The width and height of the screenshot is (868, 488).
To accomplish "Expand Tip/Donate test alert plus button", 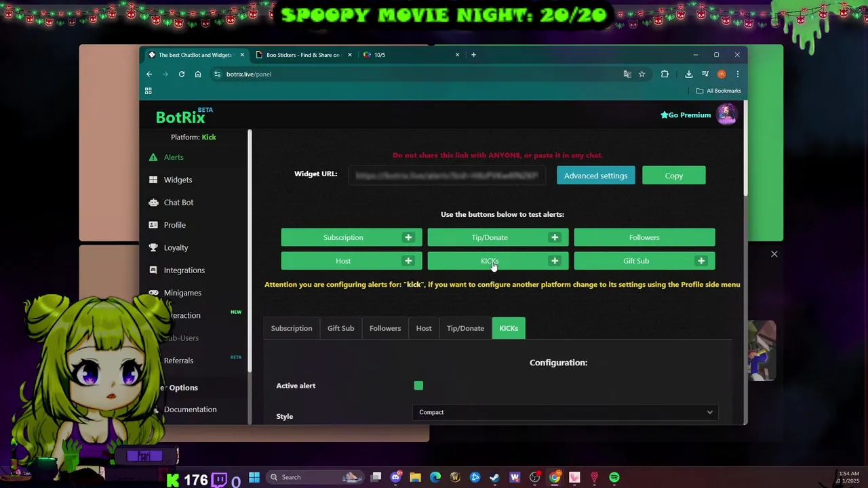I will click(x=555, y=237).
